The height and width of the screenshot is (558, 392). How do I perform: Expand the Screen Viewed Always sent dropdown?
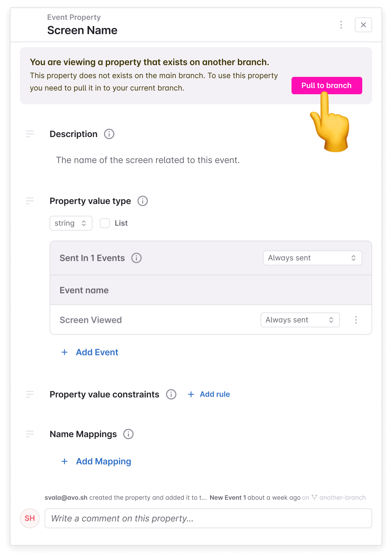click(x=300, y=320)
